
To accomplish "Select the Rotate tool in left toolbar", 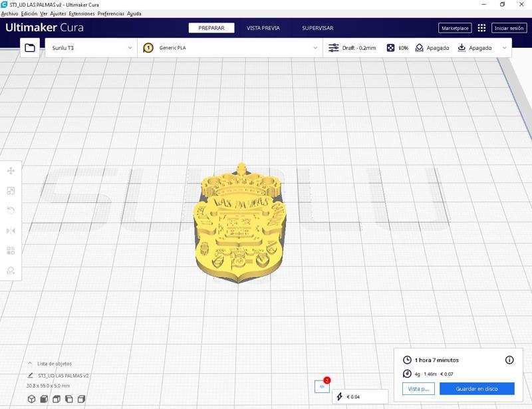I will pos(11,211).
